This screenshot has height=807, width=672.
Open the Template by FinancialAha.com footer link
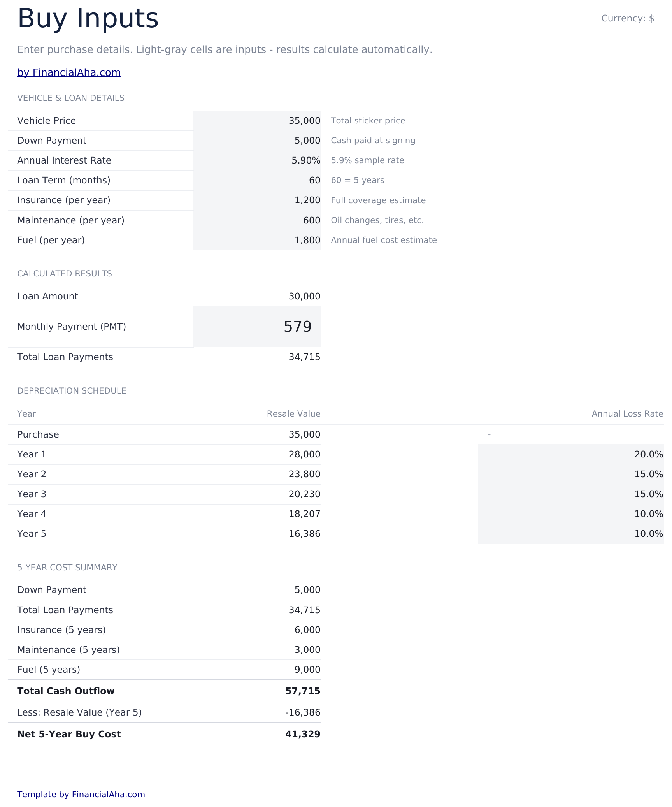click(81, 794)
